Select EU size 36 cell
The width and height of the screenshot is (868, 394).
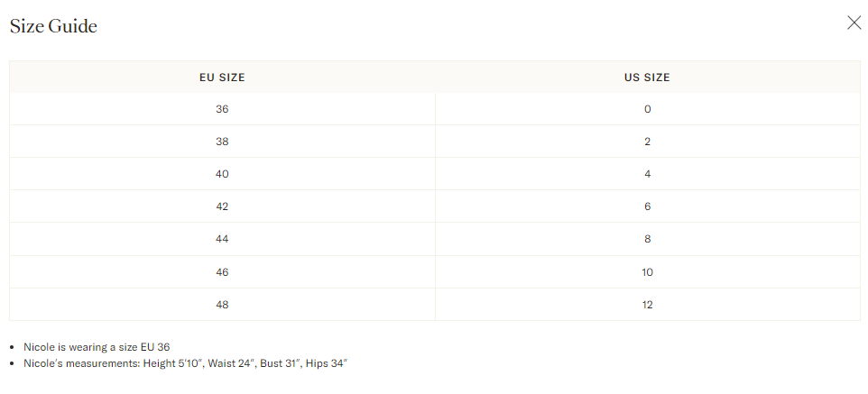pos(222,109)
